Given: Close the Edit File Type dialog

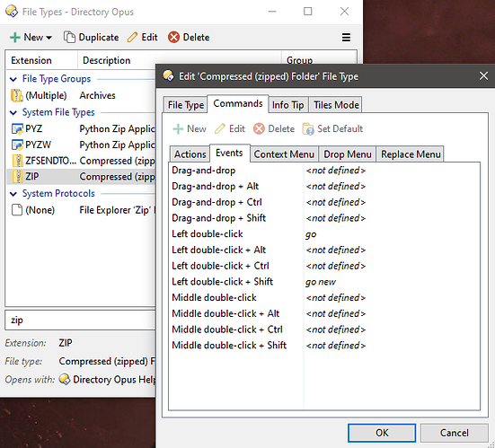Looking at the screenshot, I should point(483,76).
